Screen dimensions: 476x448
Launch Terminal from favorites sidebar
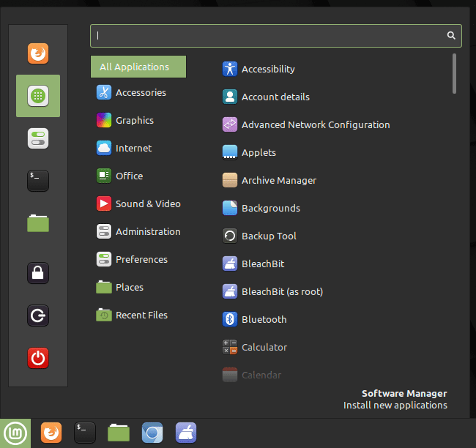coord(38,181)
